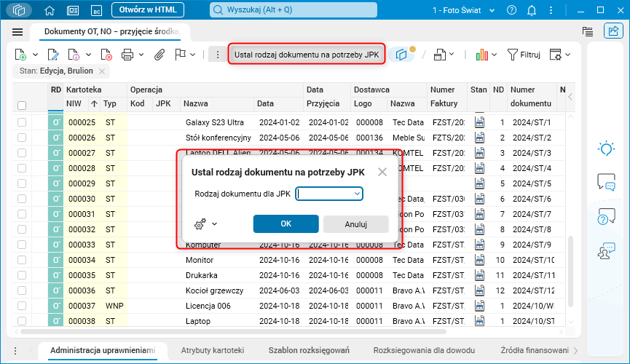630x364 pixels.
Task: Check the row checkbox for NIW 000033
Action: click(22, 245)
